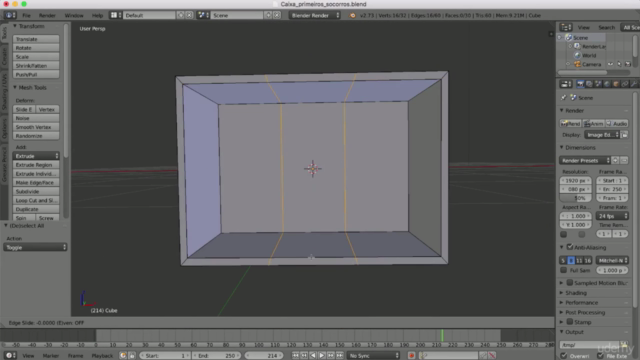The width and height of the screenshot is (640, 360).
Task: Select the Modifiers properties tab icon
Action: [x=634, y=84]
